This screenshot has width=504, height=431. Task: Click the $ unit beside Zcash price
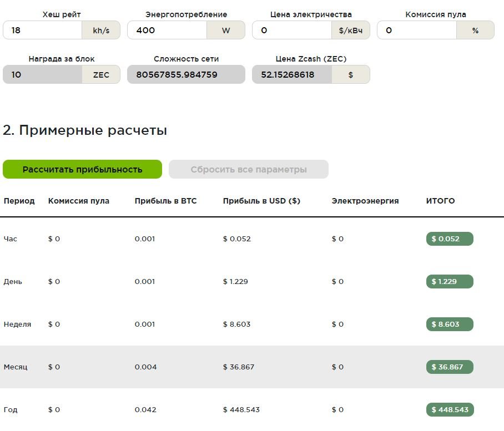tap(351, 74)
